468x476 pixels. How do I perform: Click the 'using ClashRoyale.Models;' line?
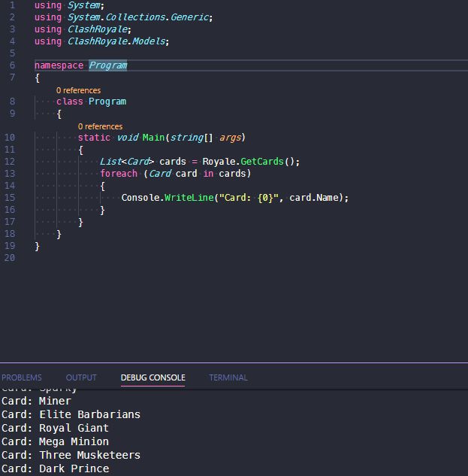click(x=101, y=41)
